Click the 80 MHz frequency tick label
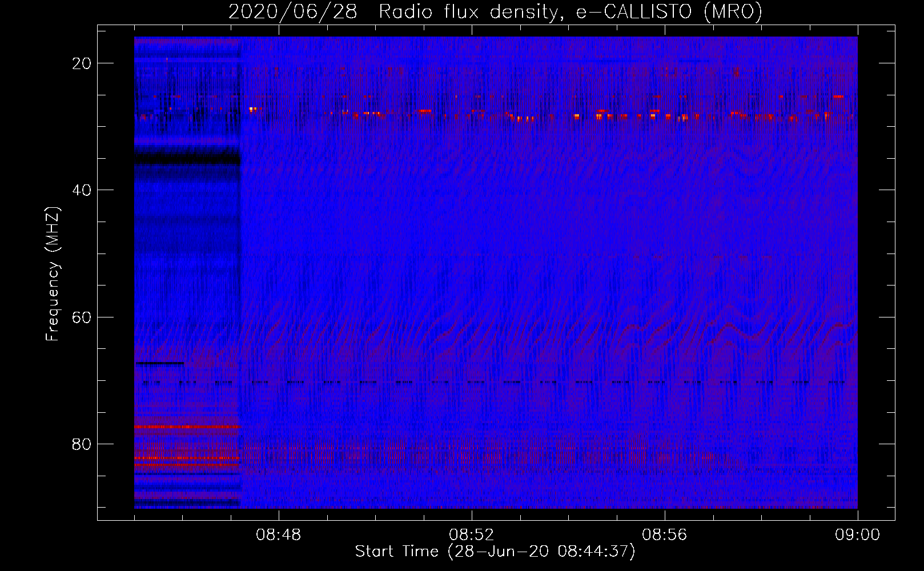 click(x=82, y=444)
